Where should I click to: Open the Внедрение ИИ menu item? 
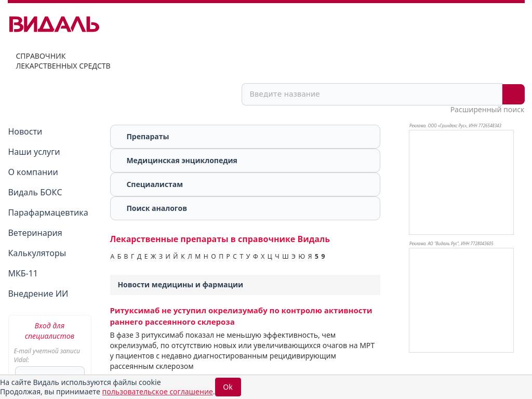tap(38, 294)
